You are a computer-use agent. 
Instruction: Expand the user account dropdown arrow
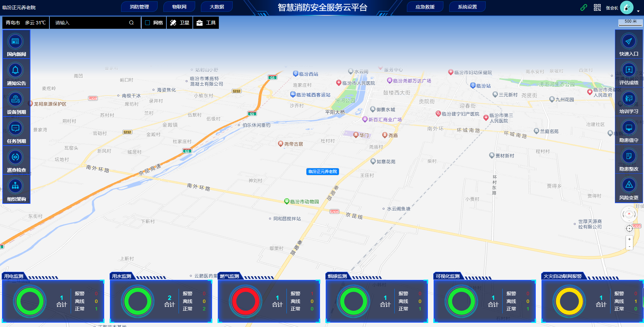pyautogui.click(x=638, y=11)
